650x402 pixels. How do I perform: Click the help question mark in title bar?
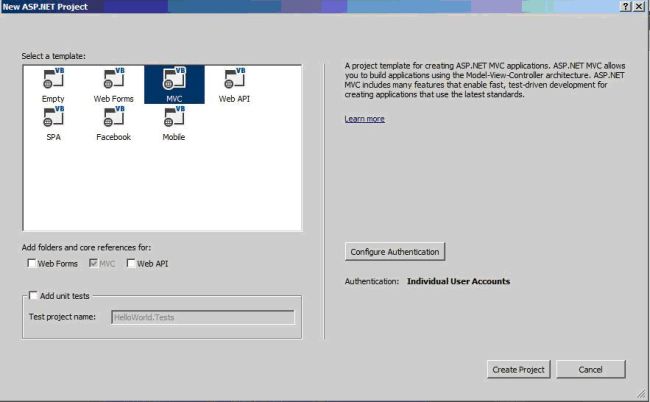point(626,6)
